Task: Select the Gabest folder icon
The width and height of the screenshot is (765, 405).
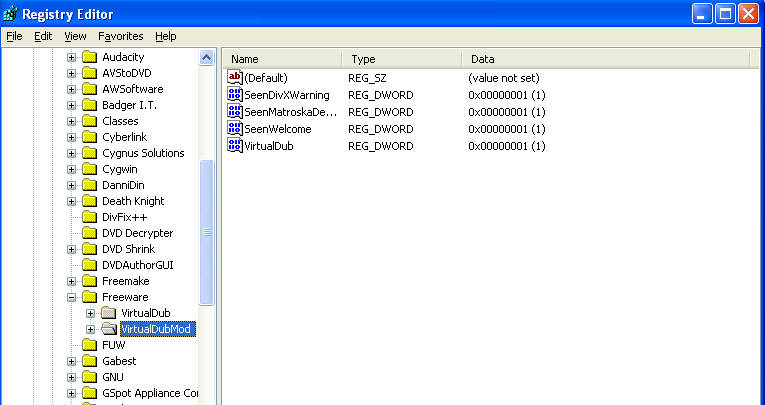Action: pos(90,361)
